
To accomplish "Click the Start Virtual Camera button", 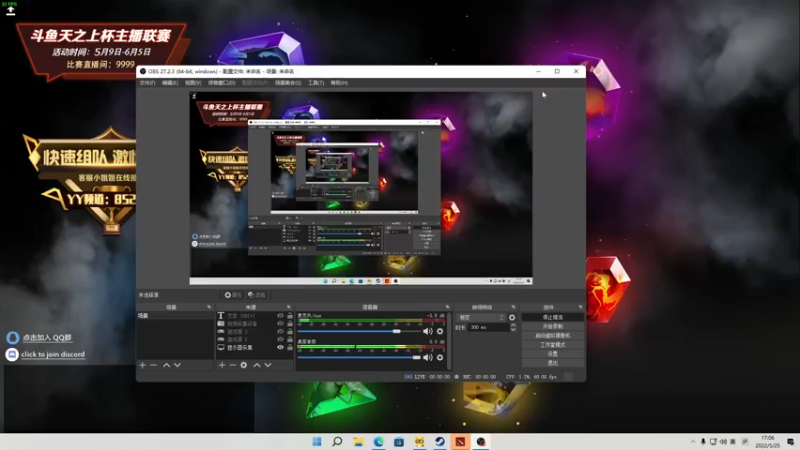I will click(x=553, y=336).
